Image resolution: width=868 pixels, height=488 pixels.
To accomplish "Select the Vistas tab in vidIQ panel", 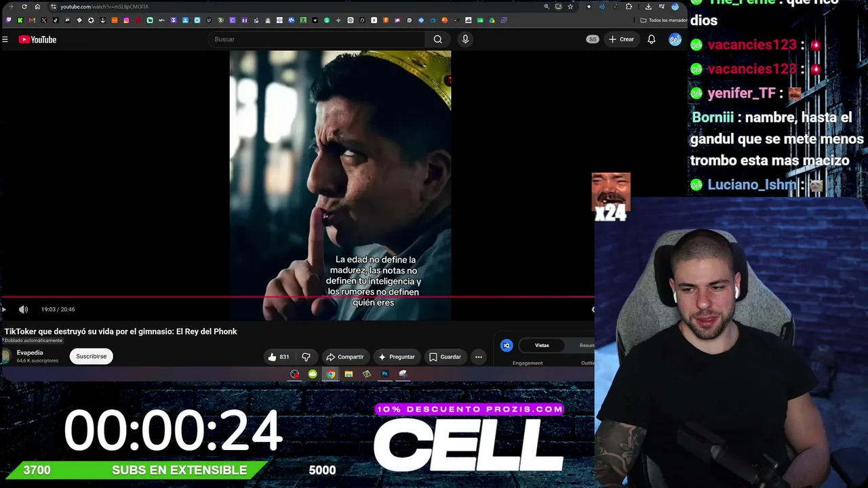I will 542,346.
